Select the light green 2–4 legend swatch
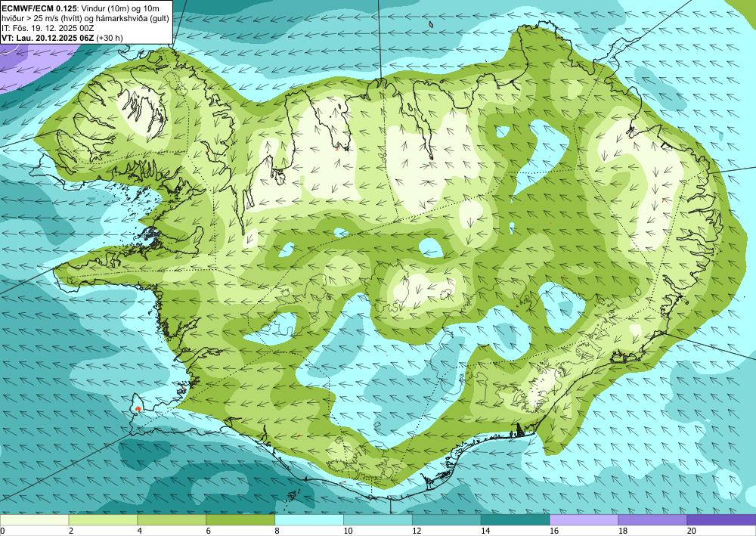756x536 pixels. pyautogui.click(x=103, y=520)
